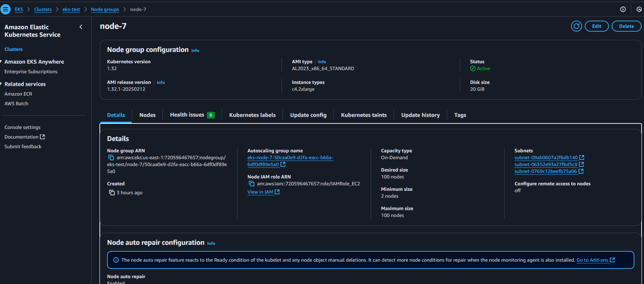The width and height of the screenshot is (644, 284).
Task: Click the Edit button
Action: click(x=597, y=26)
